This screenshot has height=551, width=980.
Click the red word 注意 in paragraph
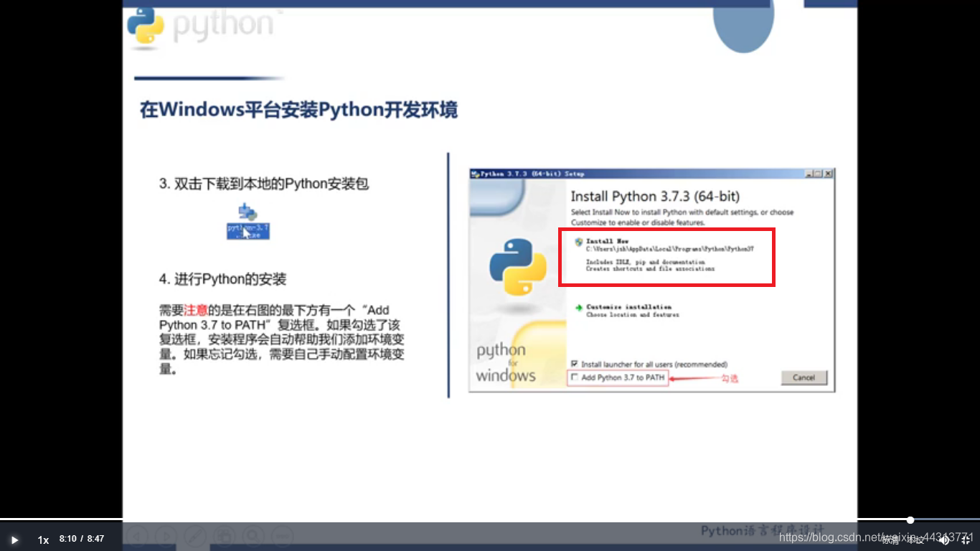click(x=196, y=311)
